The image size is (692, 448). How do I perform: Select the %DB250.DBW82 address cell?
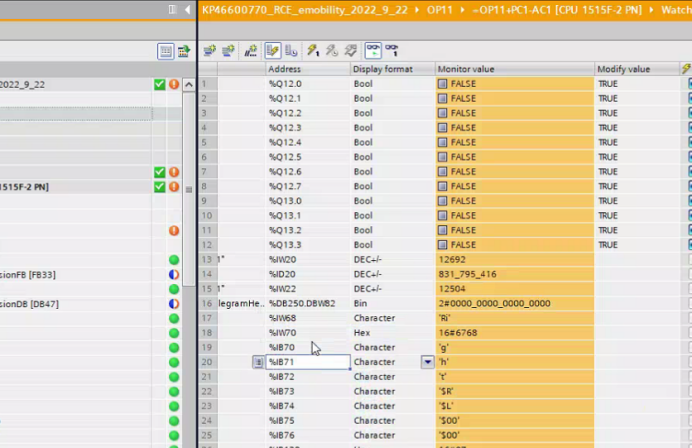point(308,303)
